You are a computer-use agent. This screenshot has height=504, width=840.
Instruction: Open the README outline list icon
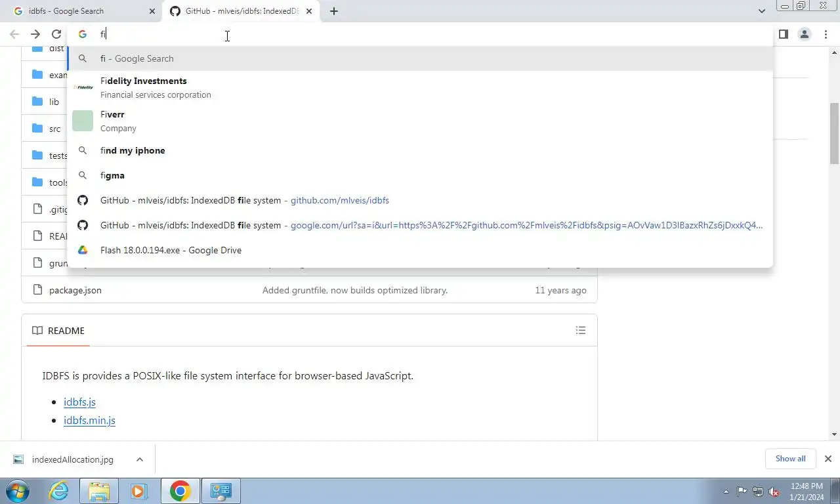pos(581,331)
